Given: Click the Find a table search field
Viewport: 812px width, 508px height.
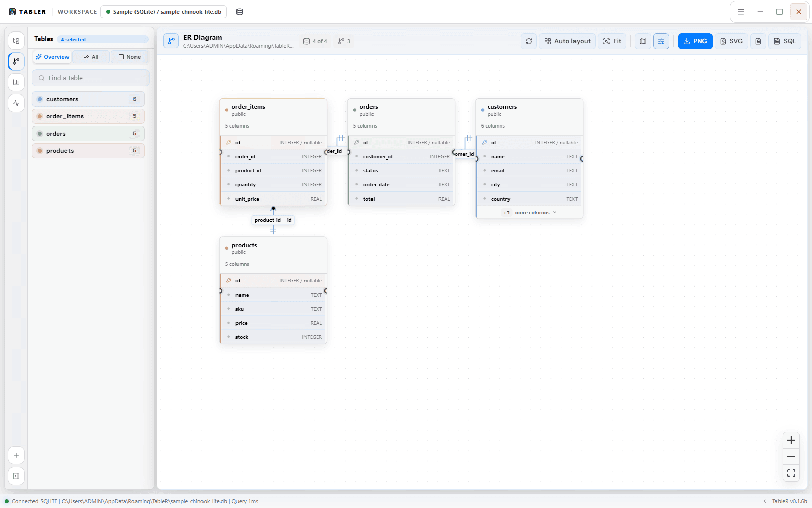Looking at the screenshot, I should click(x=91, y=78).
